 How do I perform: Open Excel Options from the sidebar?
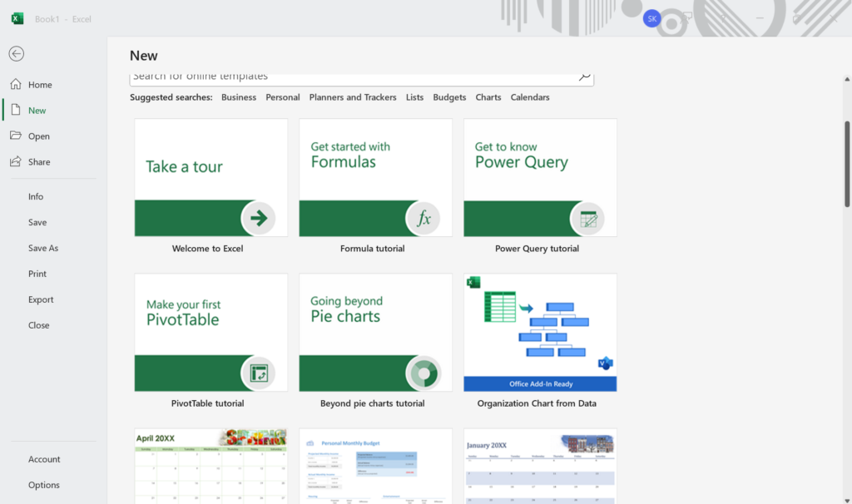[43, 485]
